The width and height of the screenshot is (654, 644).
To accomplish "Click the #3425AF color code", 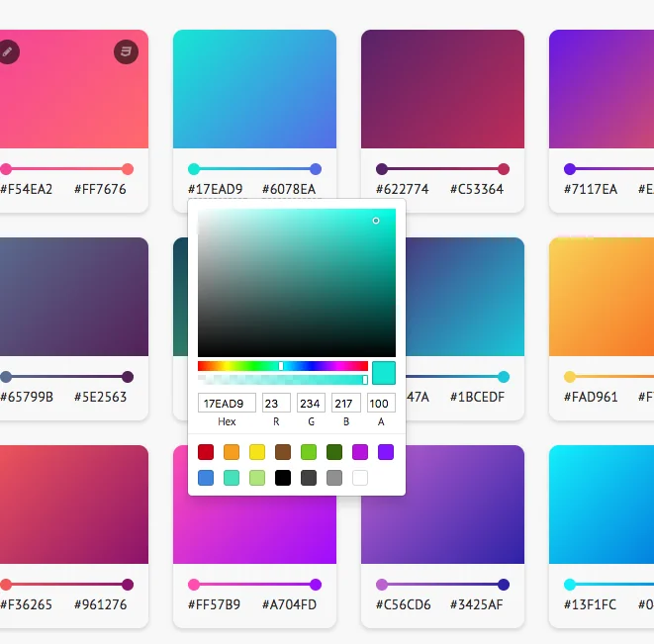I will click(x=477, y=604).
